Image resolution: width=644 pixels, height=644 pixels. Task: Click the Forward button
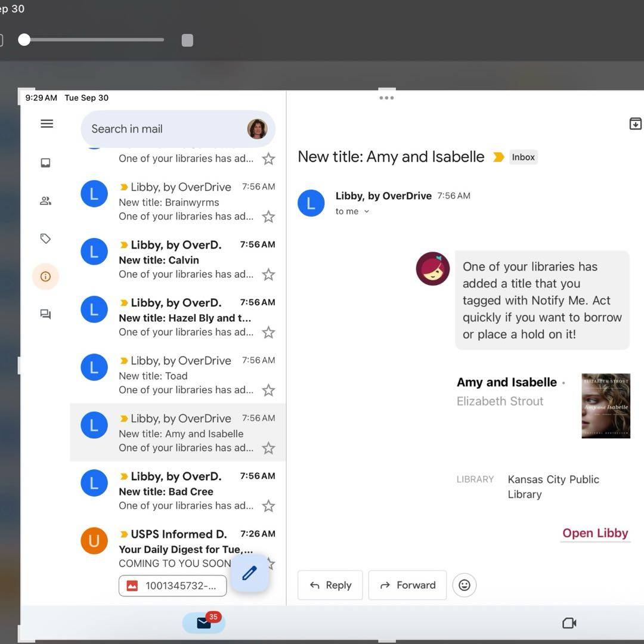pos(407,585)
